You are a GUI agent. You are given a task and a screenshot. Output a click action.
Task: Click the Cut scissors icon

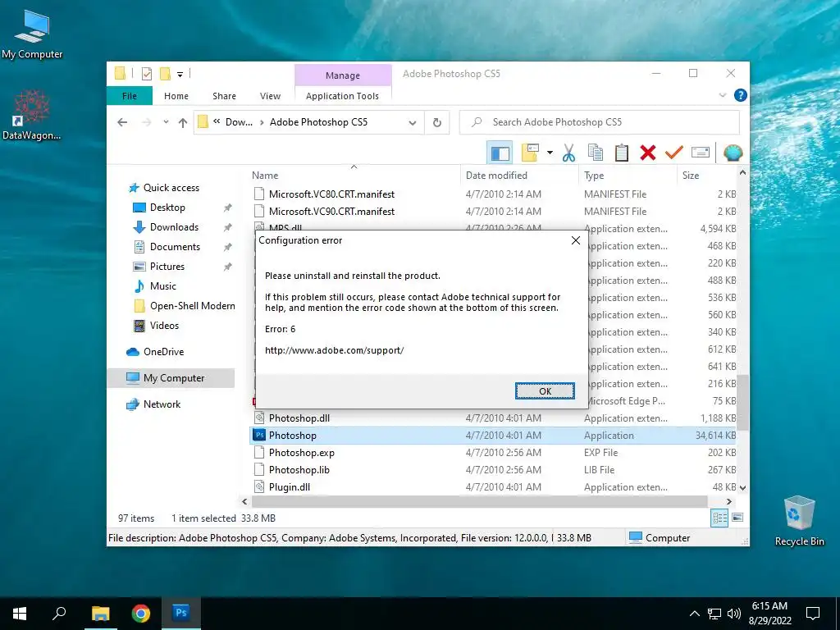point(568,153)
